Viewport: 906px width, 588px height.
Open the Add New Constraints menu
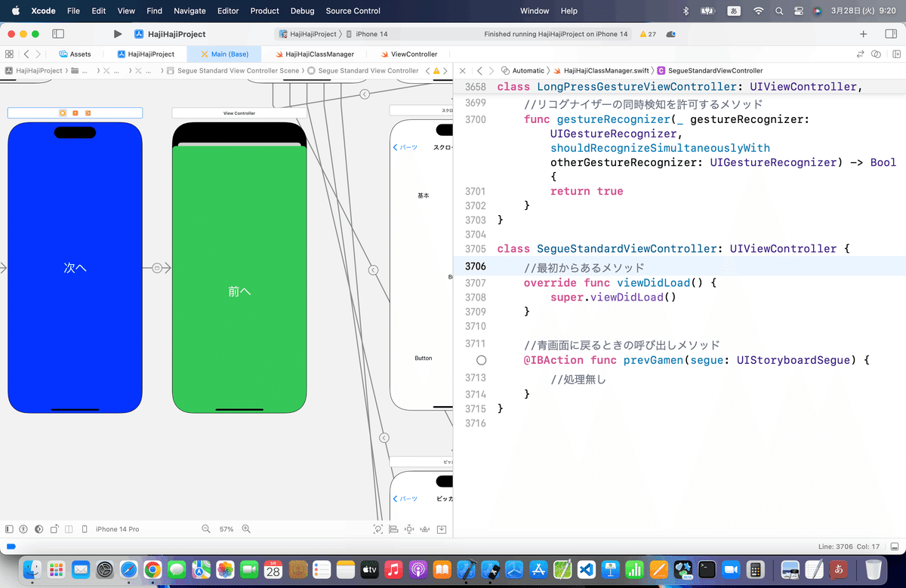pyautogui.click(x=409, y=529)
